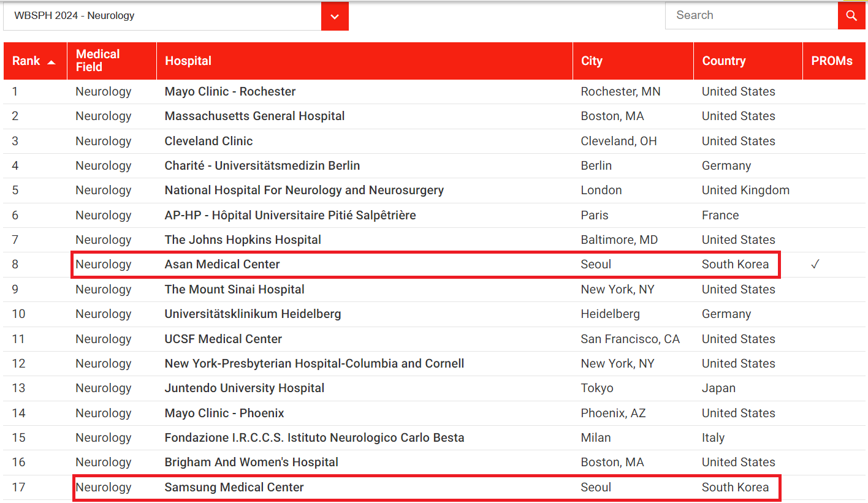Click rank number 13 cell
This screenshot has height=503, width=868.
[x=19, y=388]
